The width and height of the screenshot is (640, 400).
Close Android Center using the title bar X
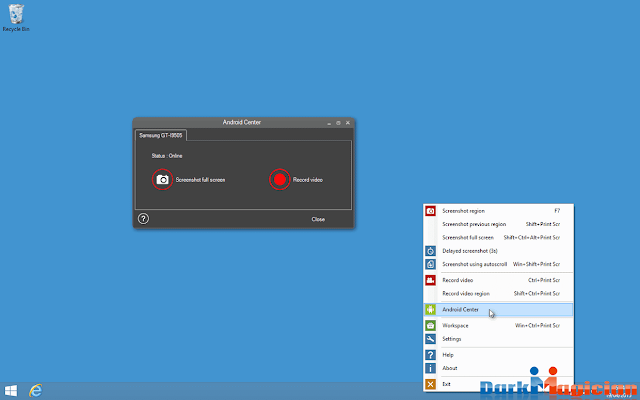point(348,122)
